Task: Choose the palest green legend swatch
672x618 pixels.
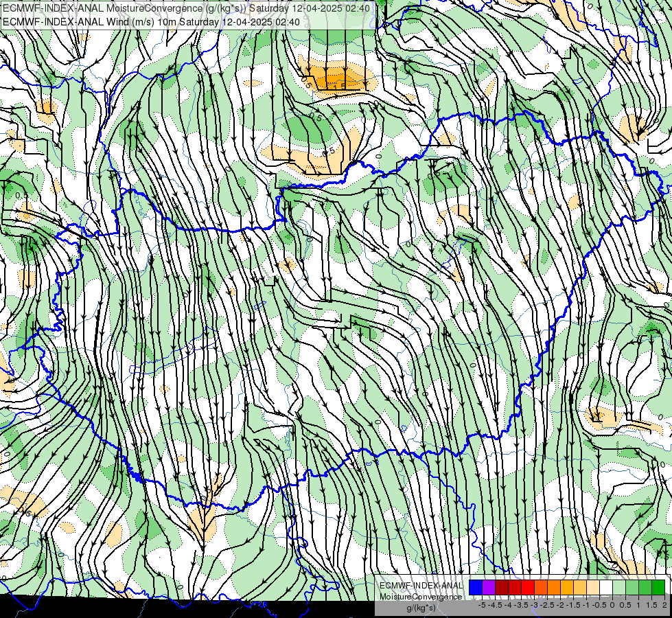Action: coord(619,588)
